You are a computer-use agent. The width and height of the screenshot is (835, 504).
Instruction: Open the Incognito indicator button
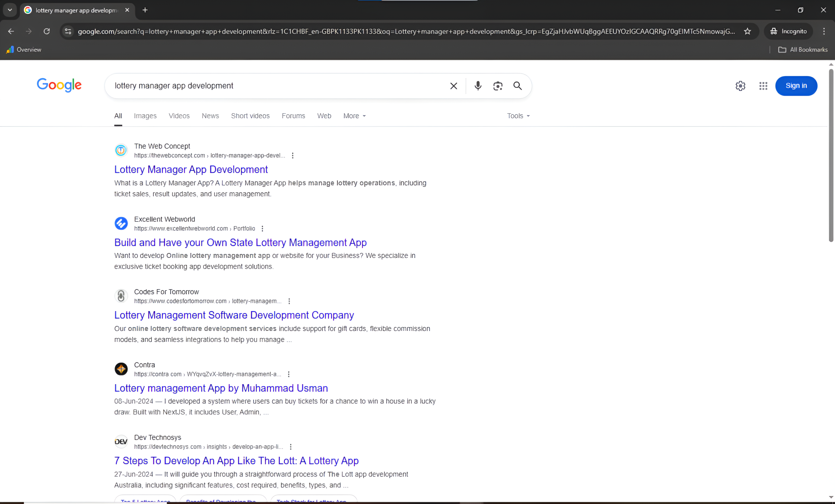(x=789, y=31)
